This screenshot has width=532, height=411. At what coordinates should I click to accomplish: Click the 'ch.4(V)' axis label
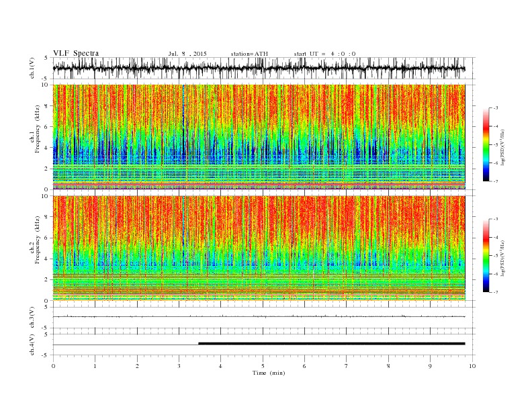[32, 345]
